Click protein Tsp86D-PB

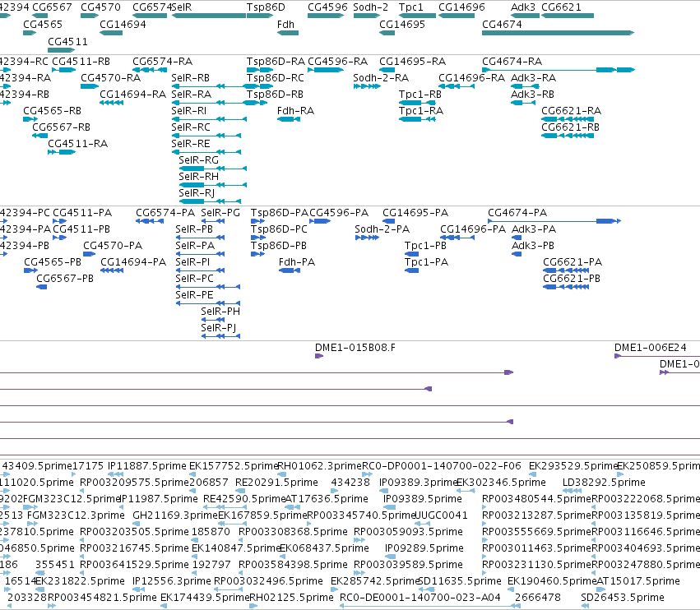click(257, 254)
